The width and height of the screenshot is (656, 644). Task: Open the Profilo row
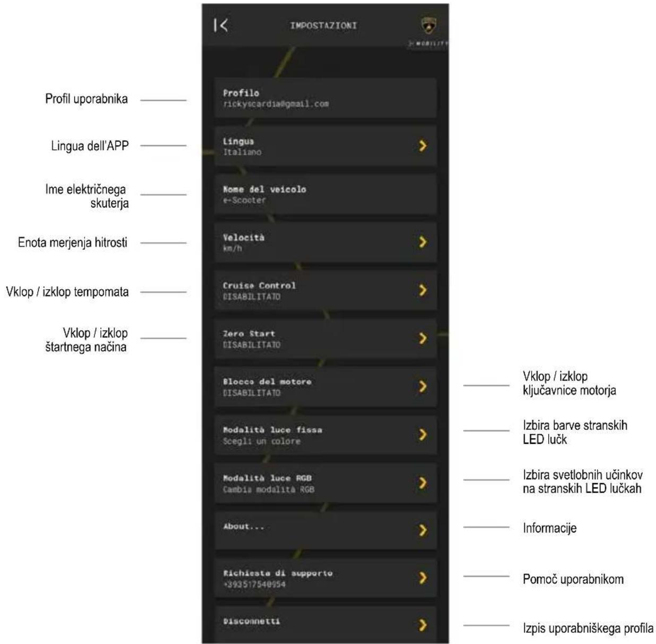click(326, 98)
